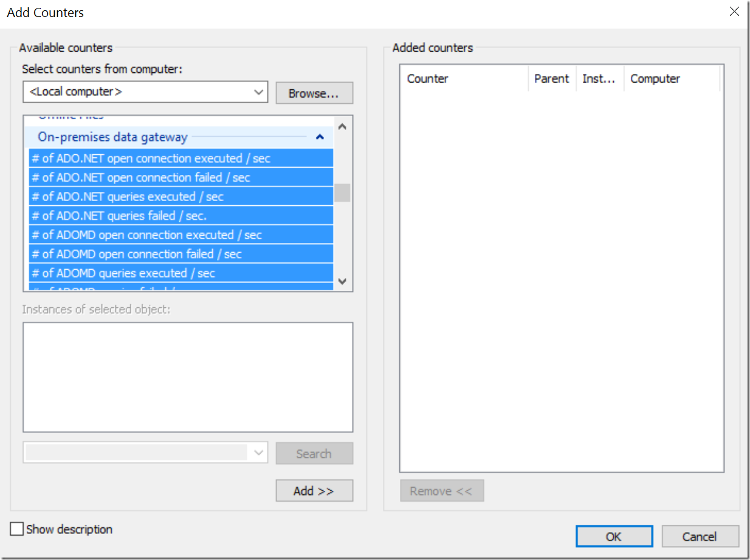Viewport: 750px width, 560px height.
Task: Click the OK button
Action: [x=614, y=536]
